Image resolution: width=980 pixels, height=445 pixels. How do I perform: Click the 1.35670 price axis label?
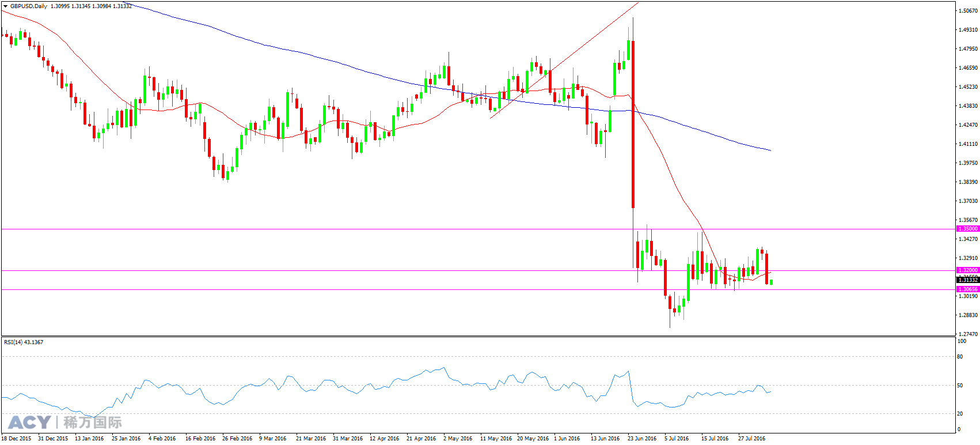click(968, 220)
